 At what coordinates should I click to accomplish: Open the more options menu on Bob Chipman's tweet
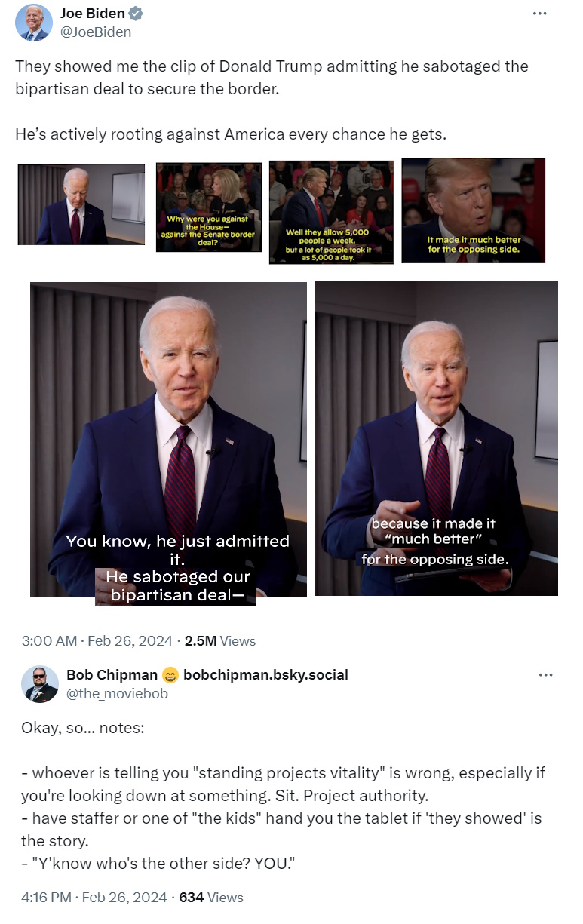pos(545,674)
